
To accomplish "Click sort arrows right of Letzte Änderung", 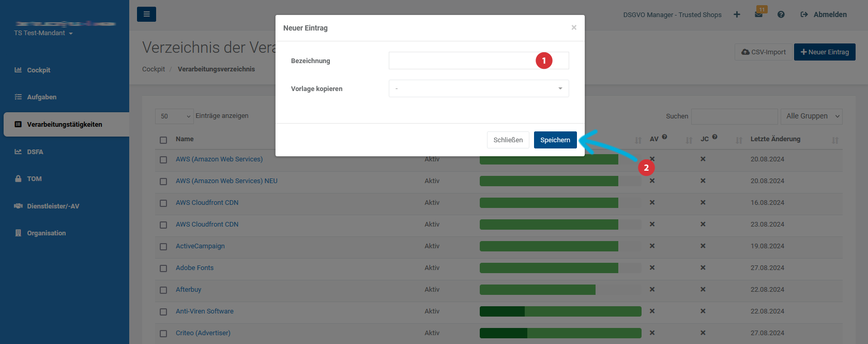I will 835,140.
